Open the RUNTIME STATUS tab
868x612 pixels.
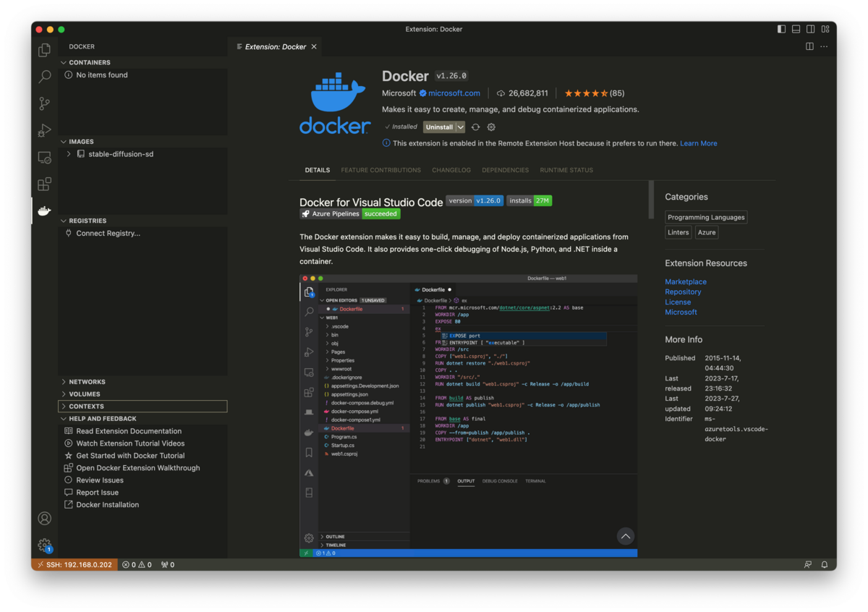566,170
